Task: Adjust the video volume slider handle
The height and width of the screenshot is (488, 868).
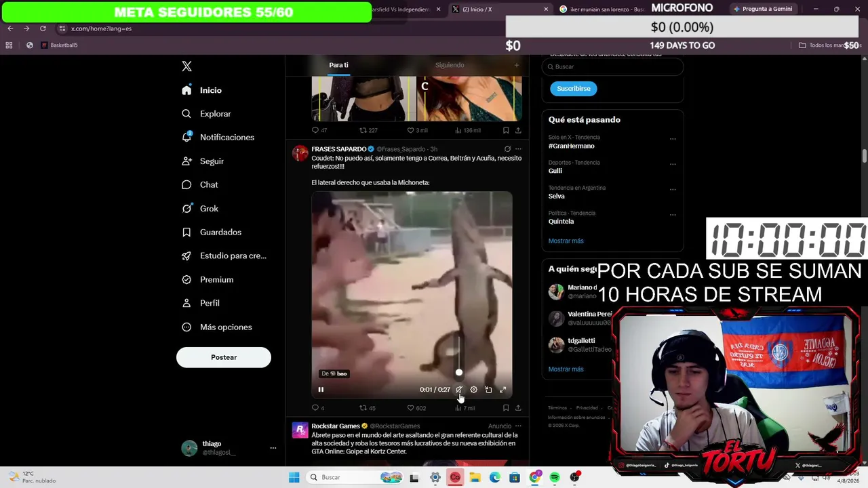Action: [x=459, y=372]
